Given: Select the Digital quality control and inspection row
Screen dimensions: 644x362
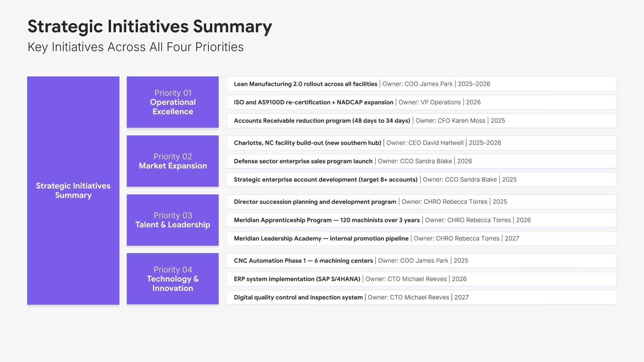Looking at the screenshot, I should 421,297.
